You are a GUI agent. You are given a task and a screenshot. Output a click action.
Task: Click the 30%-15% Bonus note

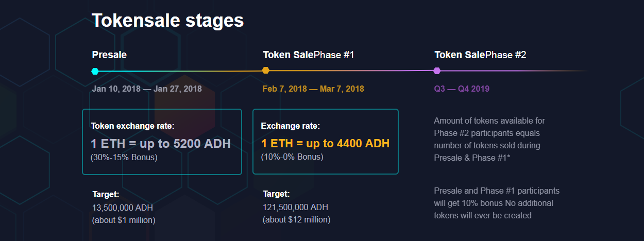124,157
